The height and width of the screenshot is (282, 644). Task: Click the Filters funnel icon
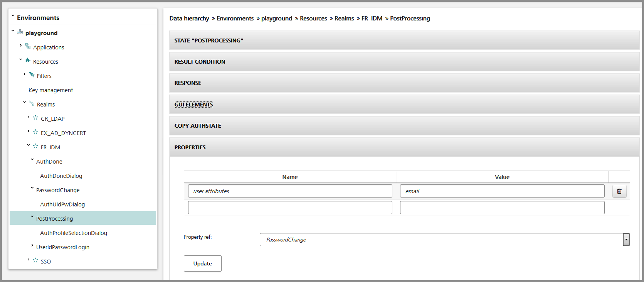[32, 75]
